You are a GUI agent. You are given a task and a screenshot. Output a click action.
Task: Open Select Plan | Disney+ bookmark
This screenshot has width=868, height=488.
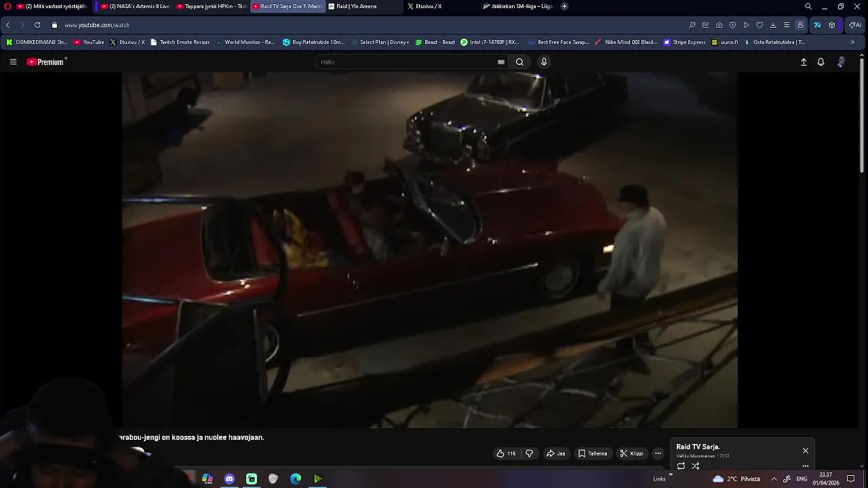[380, 42]
